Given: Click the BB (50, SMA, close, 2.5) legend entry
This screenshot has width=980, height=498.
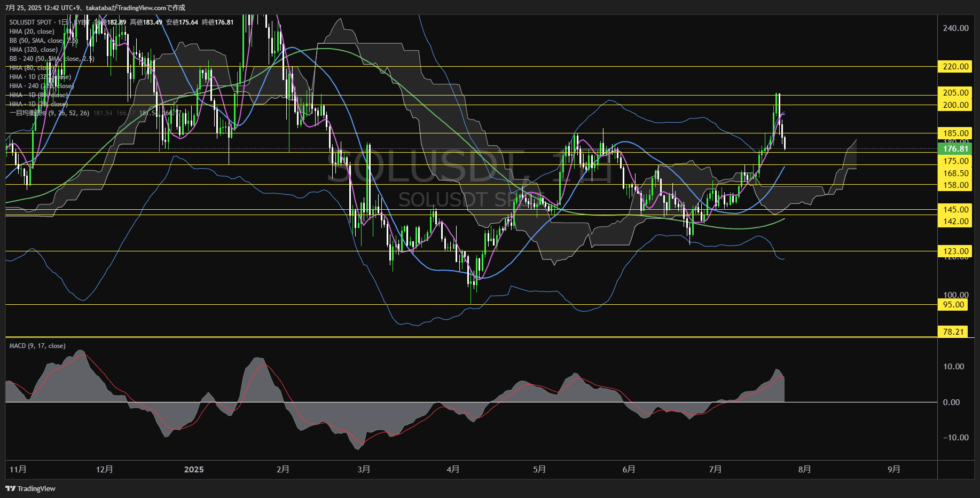Looking at the screenshot, I should 43,41.
